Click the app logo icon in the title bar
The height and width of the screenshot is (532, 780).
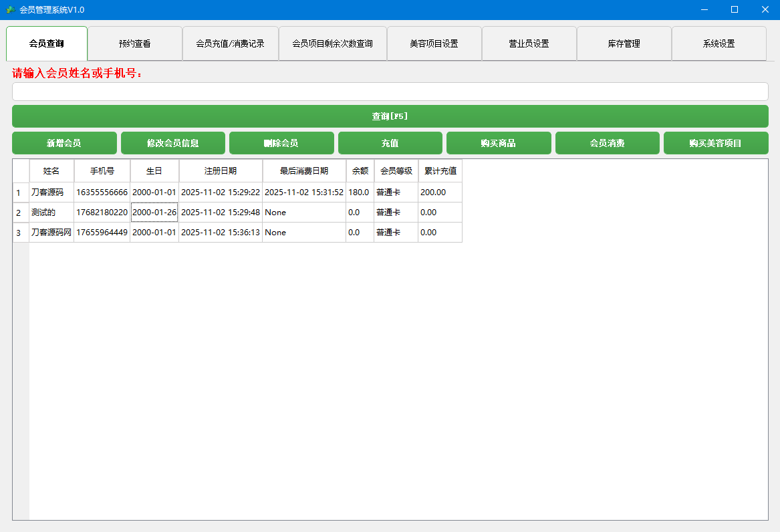pos(11,9)
